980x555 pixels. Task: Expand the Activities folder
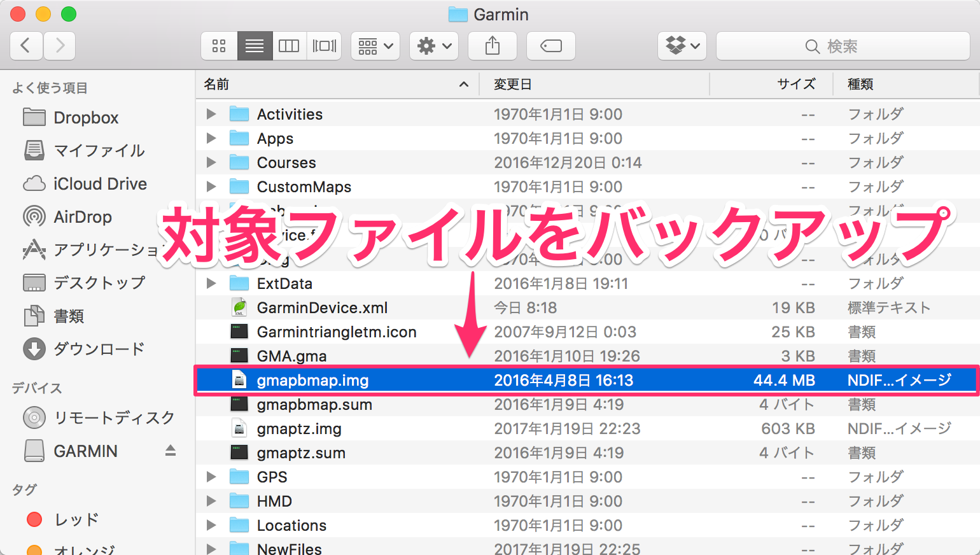(211, 115)
